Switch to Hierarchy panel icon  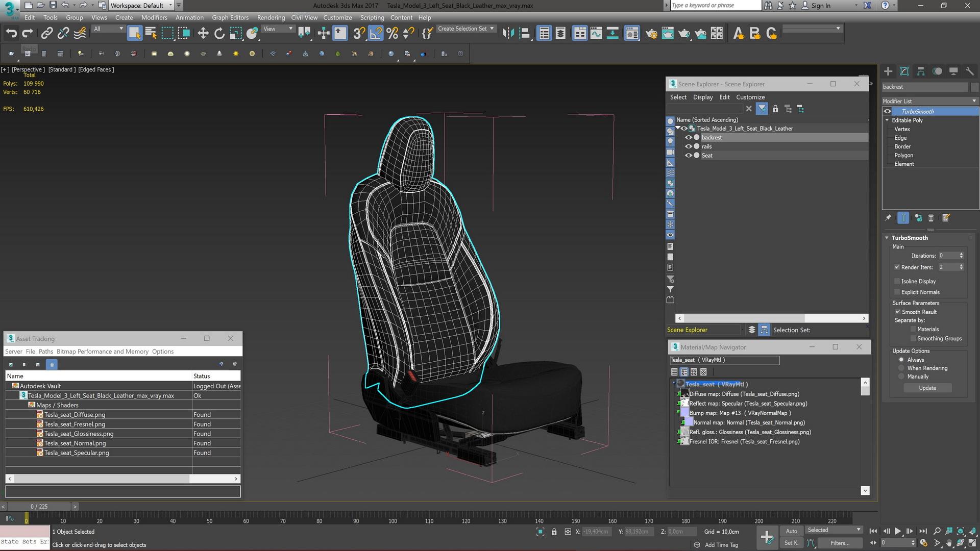(921, 71)
